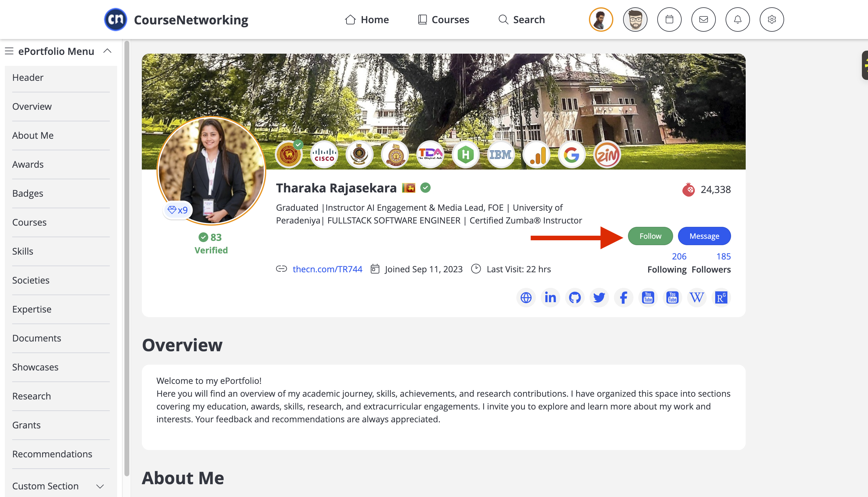Open the Wikipedia W icon
The image size is (868, 497).
697,298
